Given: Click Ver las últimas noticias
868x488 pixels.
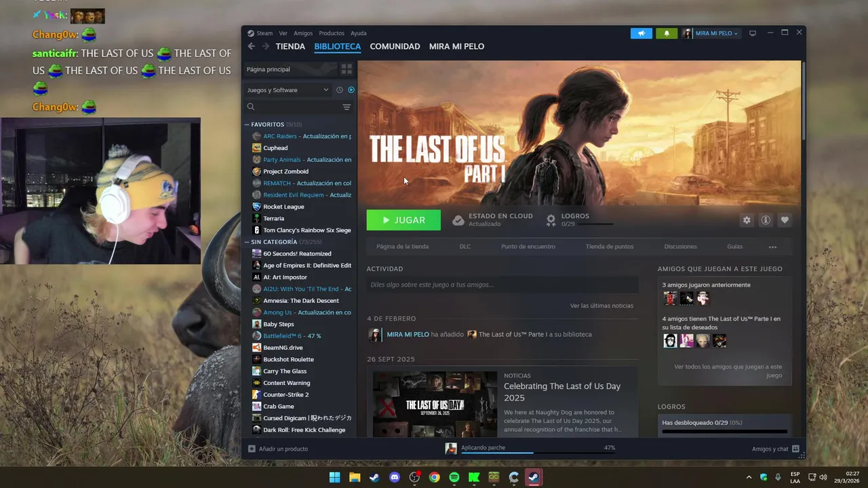Looking at the screenshot, I should [x=601, y=306].
